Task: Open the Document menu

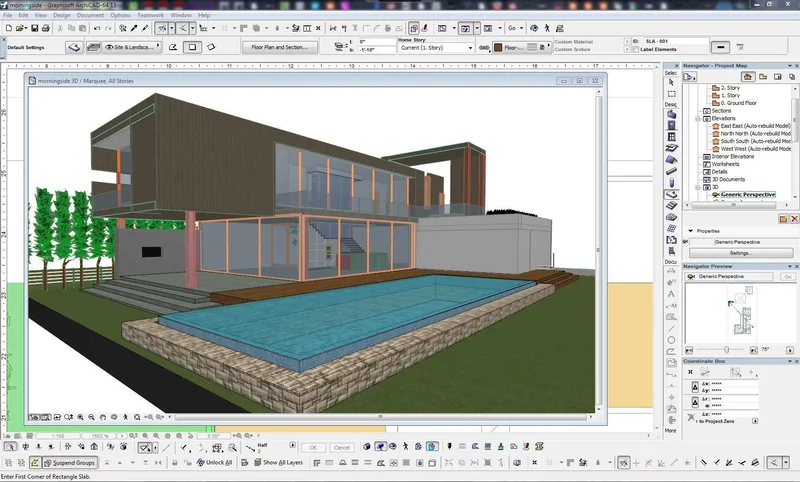Action: (x=90, y=15)
